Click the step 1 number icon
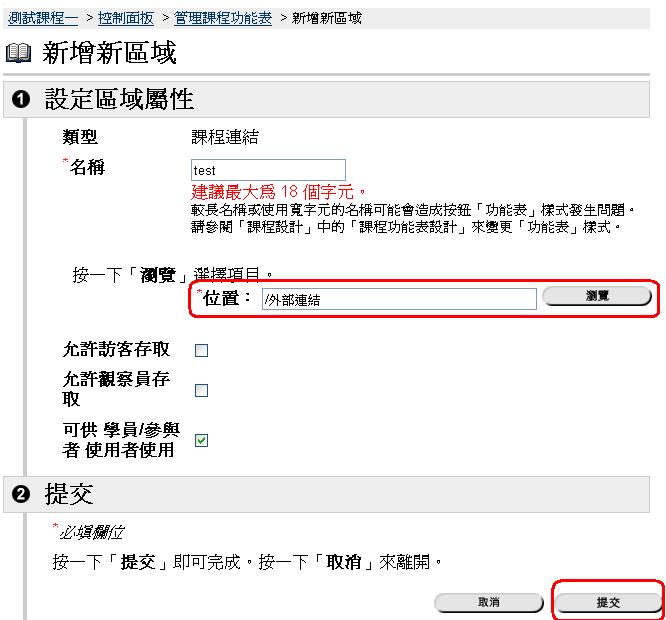 pos(23,99)
